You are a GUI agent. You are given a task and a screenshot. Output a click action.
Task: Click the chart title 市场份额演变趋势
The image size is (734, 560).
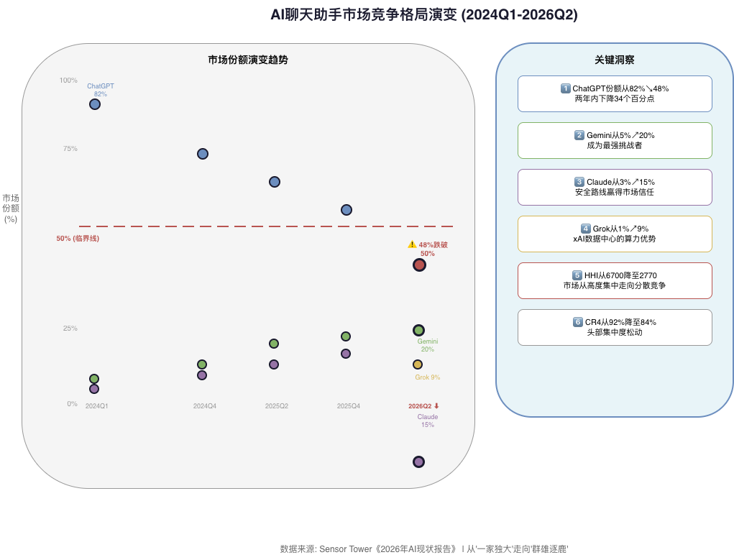click(x=248, y=60)
